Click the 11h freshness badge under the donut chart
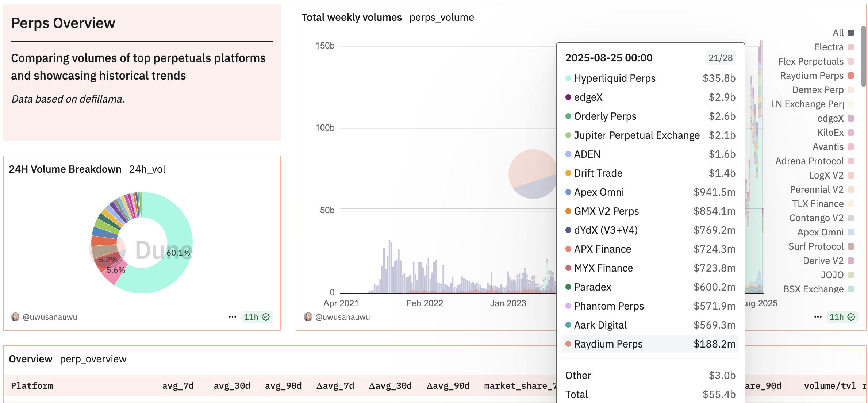Image resolution: width=868 pixels, height=403 pixels. 257,317
